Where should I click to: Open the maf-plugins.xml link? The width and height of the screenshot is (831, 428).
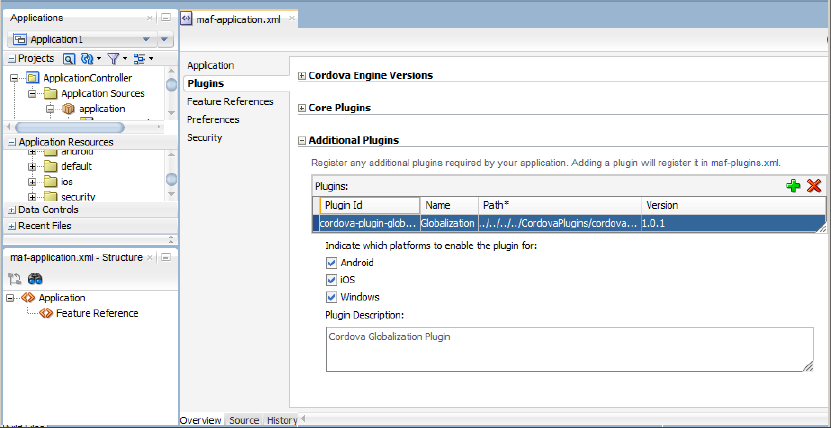tap(745, 163)
